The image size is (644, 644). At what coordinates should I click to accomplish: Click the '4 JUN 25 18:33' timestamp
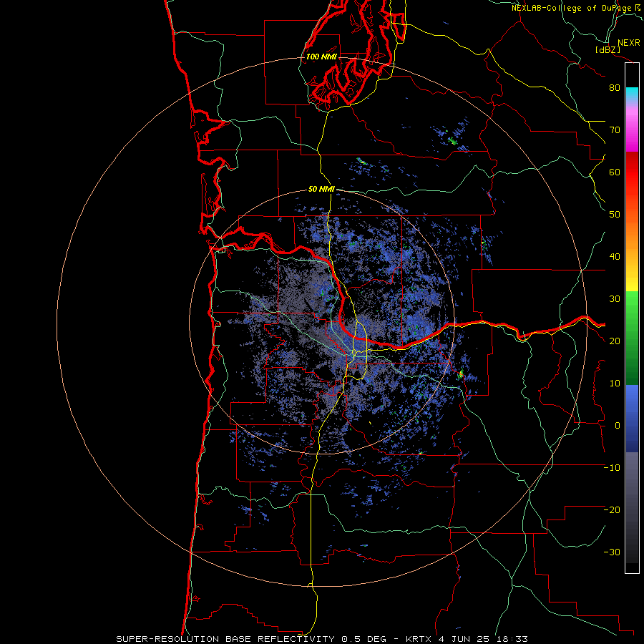pyautogui.click(x=484, y=639)
